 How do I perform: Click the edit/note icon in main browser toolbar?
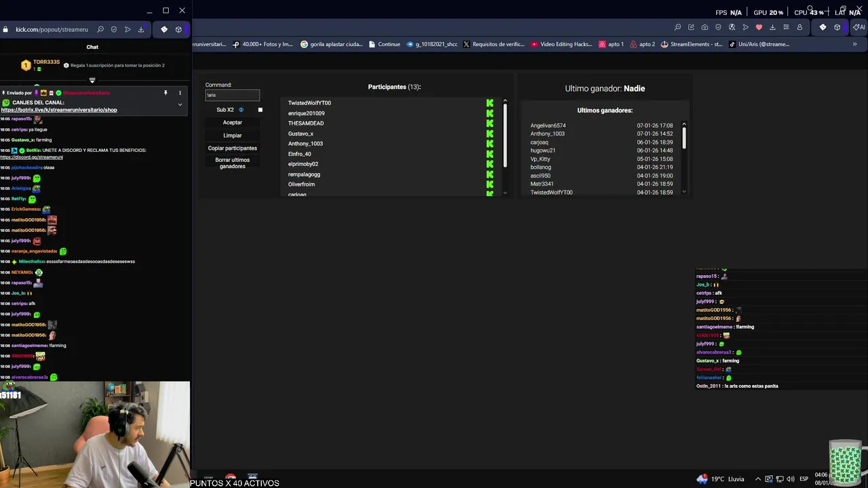pyautogui.click(x=691, y=27)
